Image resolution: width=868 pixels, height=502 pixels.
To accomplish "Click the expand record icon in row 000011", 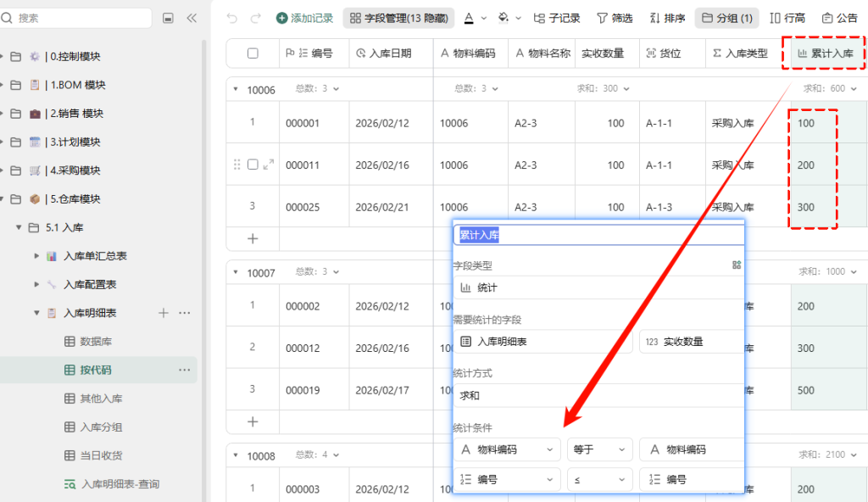I will coord(269,165).
